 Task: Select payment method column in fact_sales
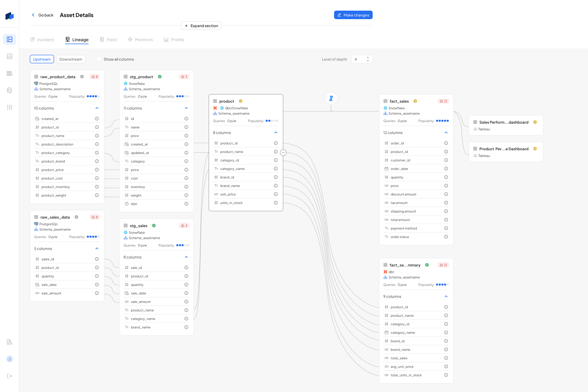pos(416,228)
